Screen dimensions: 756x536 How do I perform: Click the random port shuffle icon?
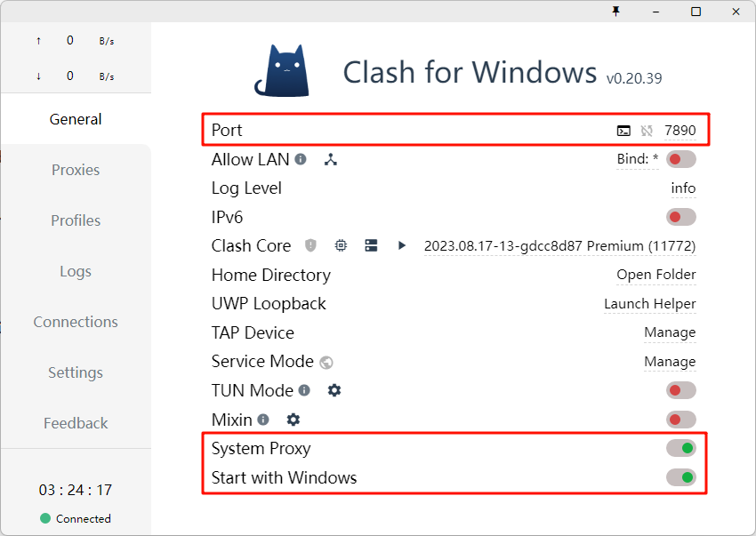(647, 131)
